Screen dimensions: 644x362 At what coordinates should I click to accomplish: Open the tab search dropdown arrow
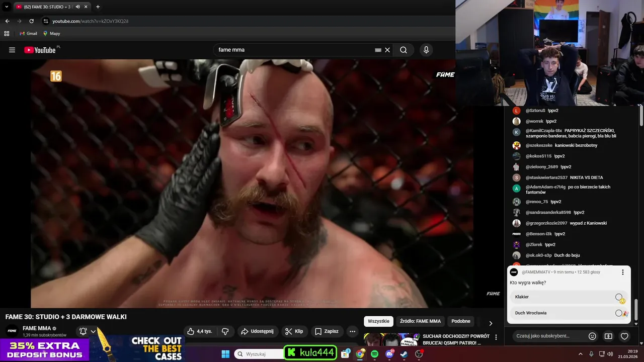pos(7,7)
